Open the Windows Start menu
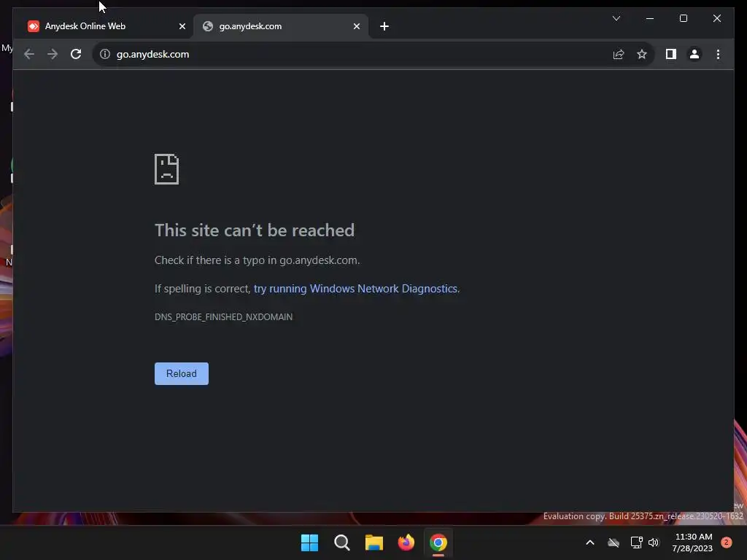The width and height of the screenshot is (747, 560). pyautogui.click(x=309, y=542)
